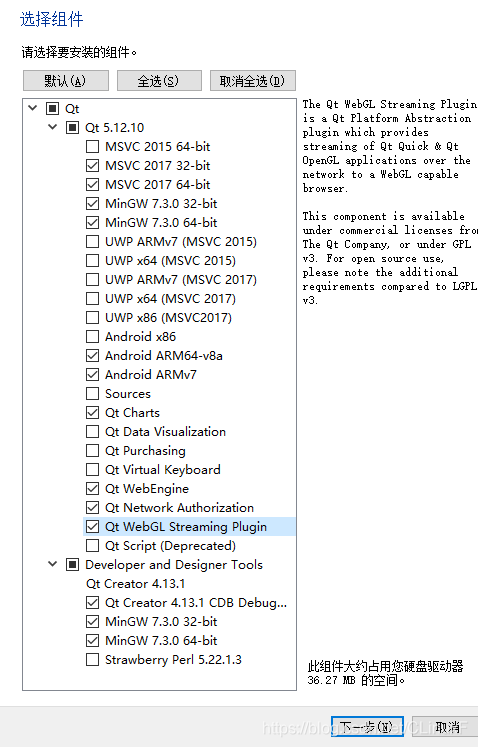The image size is (478, 747).
Task: Proceed with the 下一步(N) next button
Action: (x=367, y=727)
